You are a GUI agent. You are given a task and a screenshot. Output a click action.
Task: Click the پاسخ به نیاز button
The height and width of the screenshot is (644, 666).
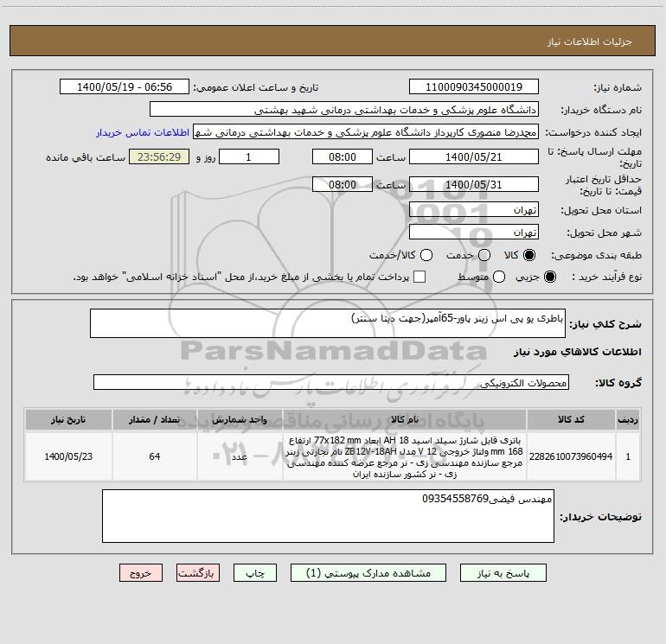[x=503, y=573]
